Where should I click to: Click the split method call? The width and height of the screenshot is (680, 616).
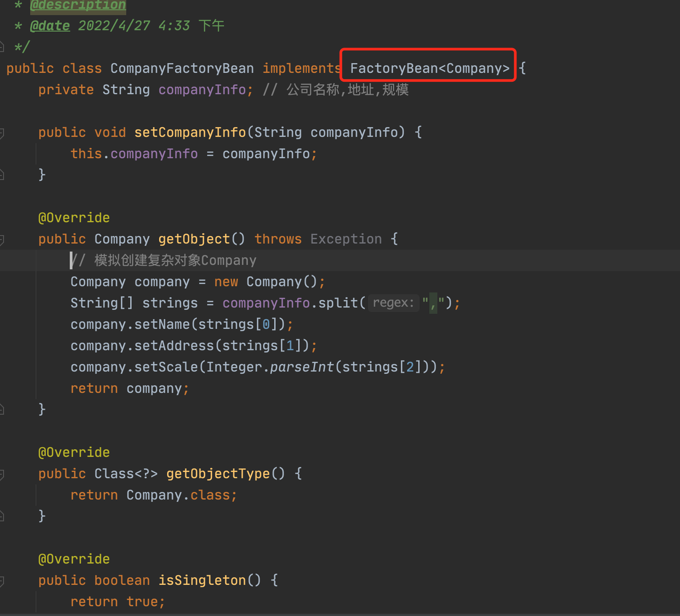coord(338,303)
